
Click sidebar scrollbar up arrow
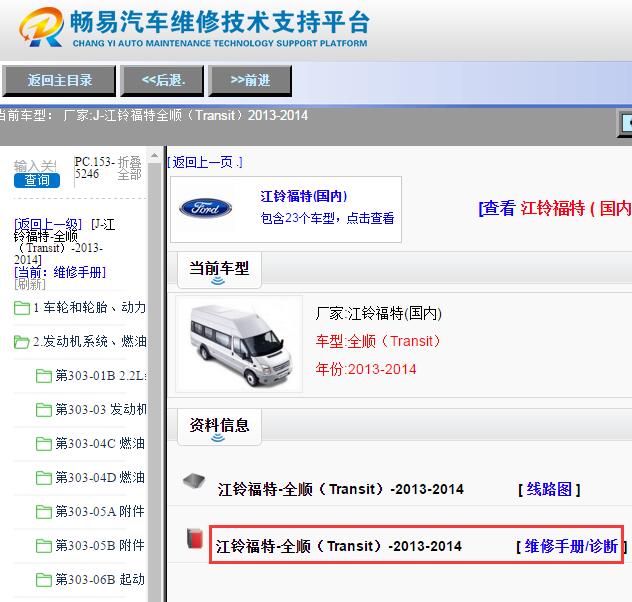pos(154,155)
